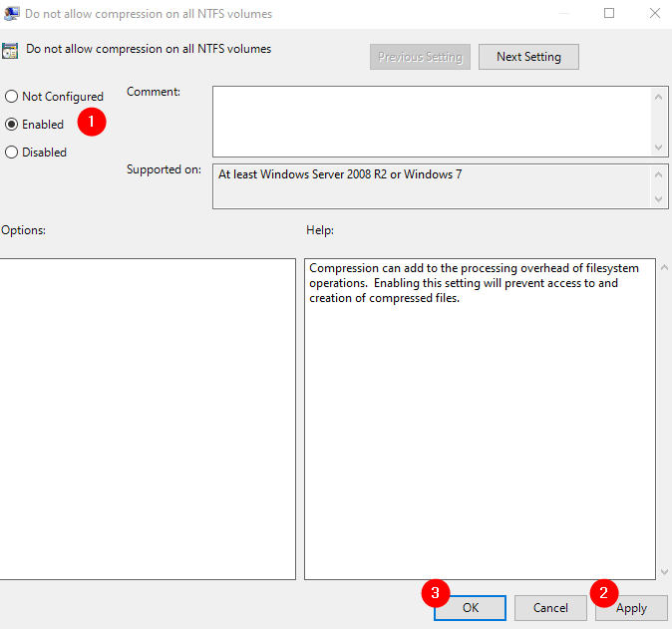This screenshot has height=629, width=672.
Task: Confirm with the OK button
Action: click(x=470, y=608)
